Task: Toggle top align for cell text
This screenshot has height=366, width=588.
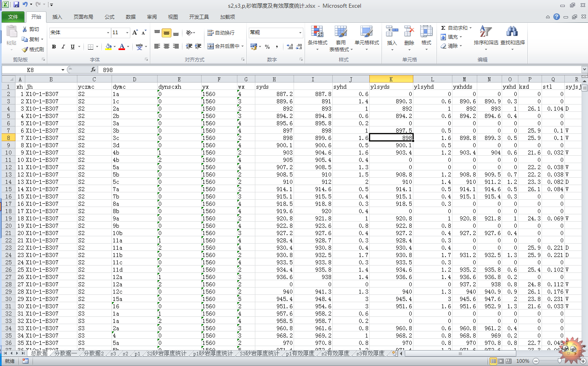Action: coord(157,33)
